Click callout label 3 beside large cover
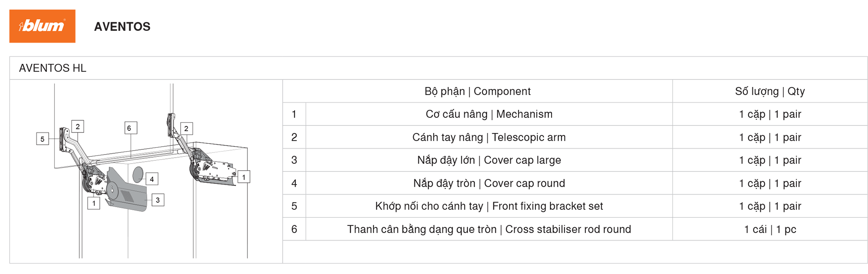Viewport: 868px width, 274px height. pyautogui.click(x=158, y=200)
